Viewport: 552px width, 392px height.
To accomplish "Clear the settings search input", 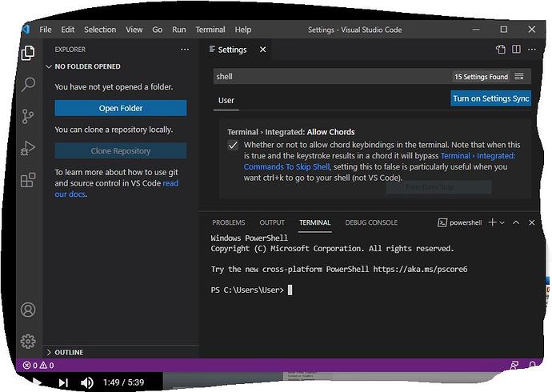I will pos(519,76).
